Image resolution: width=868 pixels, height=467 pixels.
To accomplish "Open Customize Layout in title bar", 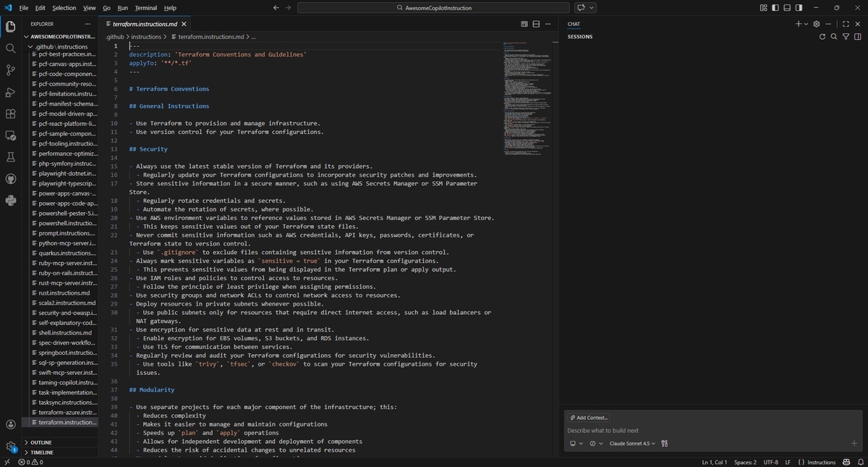I will (x=764, y=8).
